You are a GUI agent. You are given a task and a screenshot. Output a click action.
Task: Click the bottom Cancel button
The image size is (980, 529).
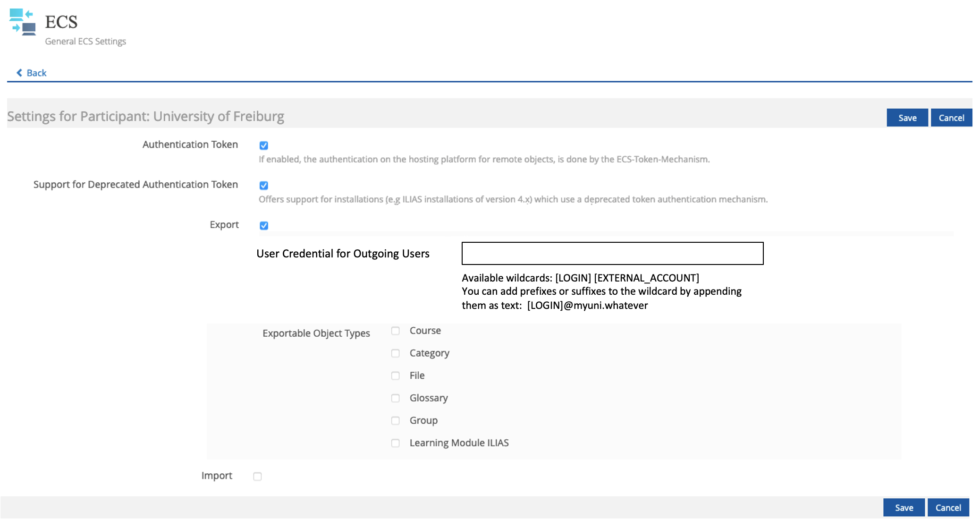tap(948, 508)
